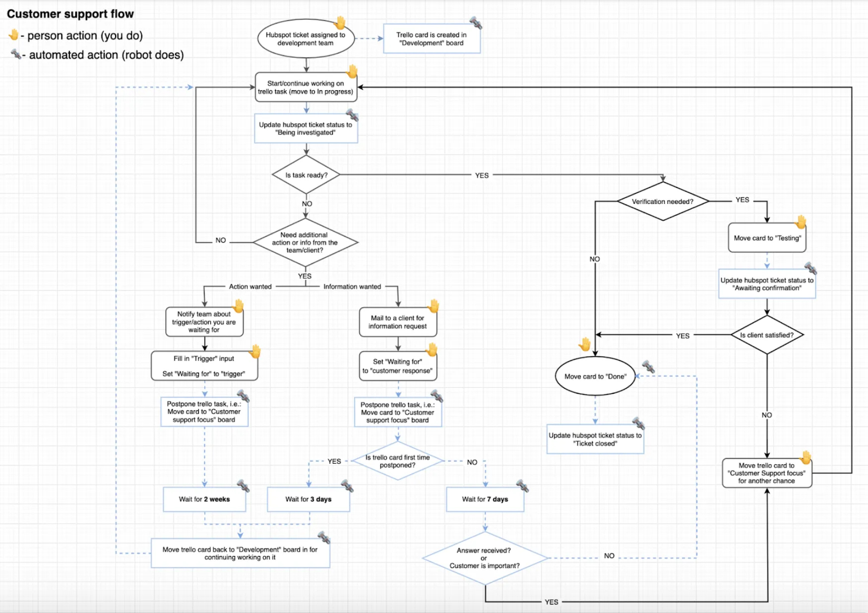868x613 pixels.
Task: Select the "Is client satisfied?" diamond
Action: [x=766, y=335]
